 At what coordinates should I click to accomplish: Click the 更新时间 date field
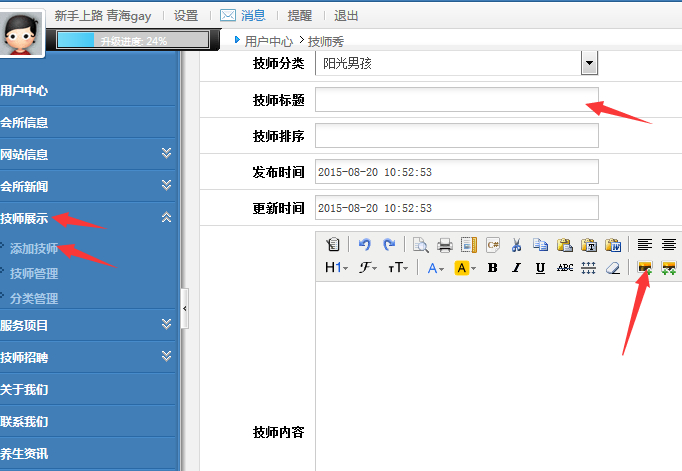point(457,208)
